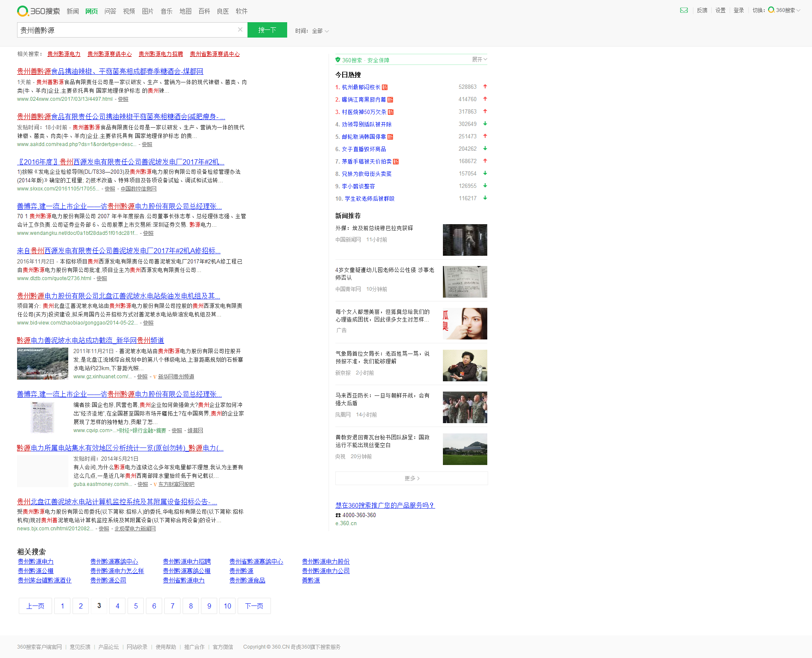
Task: Click the ad thumbnail of woman pinching nose
Action: pyautogui.click(x=465, y=324)
